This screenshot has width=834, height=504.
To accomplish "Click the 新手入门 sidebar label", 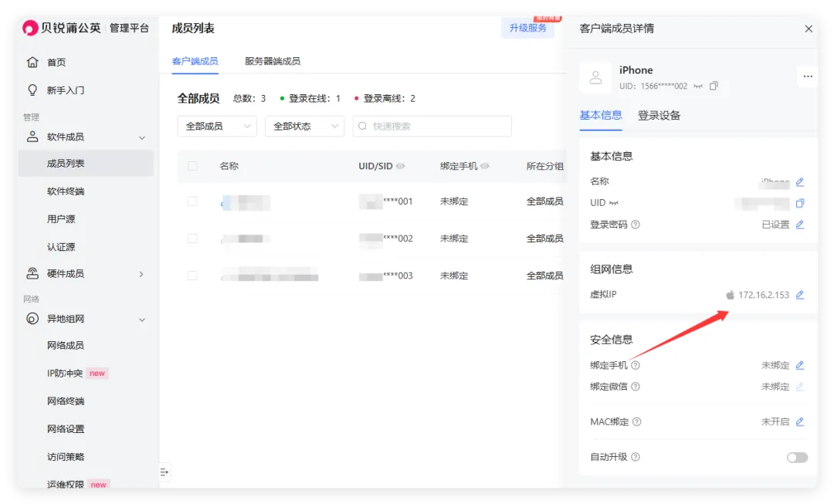I will [x=66, y=90].
